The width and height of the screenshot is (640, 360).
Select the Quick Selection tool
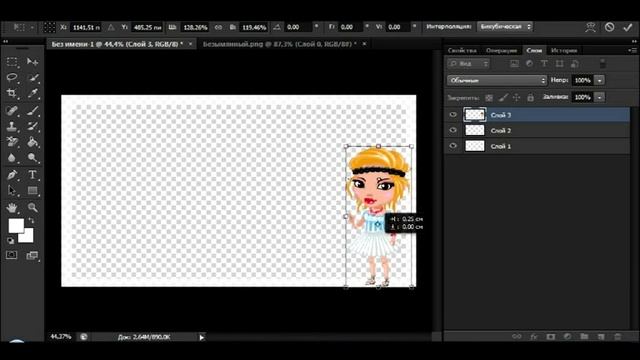(32, 78)
